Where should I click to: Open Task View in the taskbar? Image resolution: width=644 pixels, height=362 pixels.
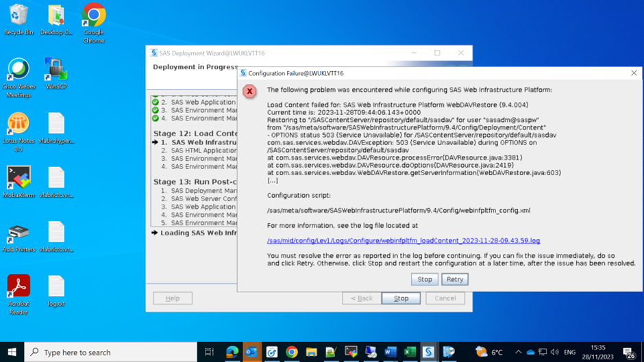click(209, 352)
